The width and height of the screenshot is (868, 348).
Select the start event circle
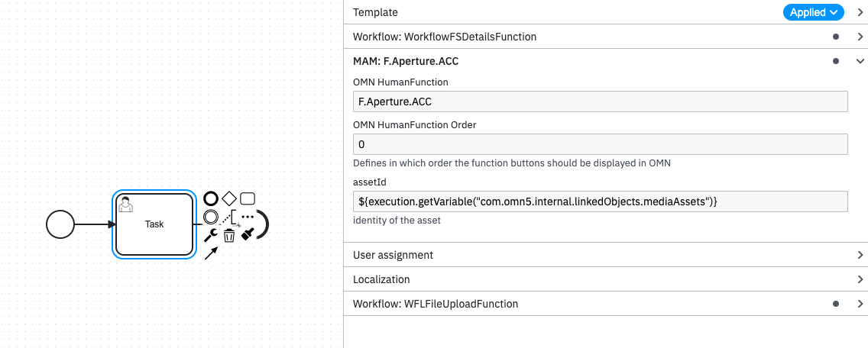point(60,224)
